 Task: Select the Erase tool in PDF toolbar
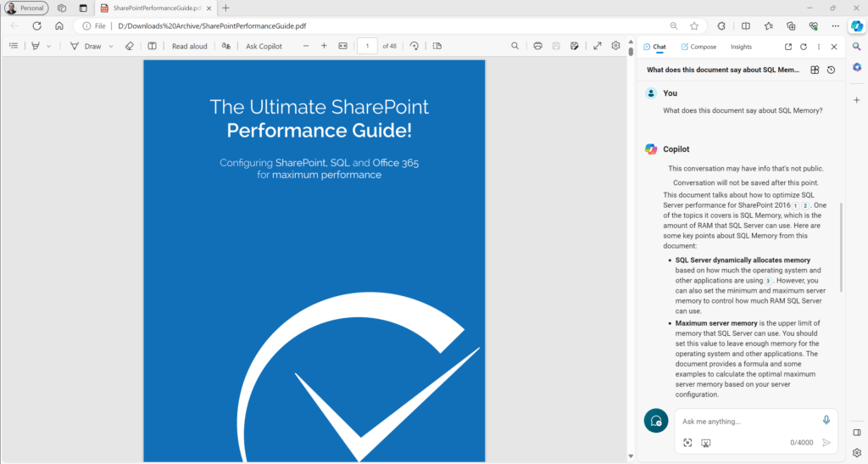click(129, 46)
